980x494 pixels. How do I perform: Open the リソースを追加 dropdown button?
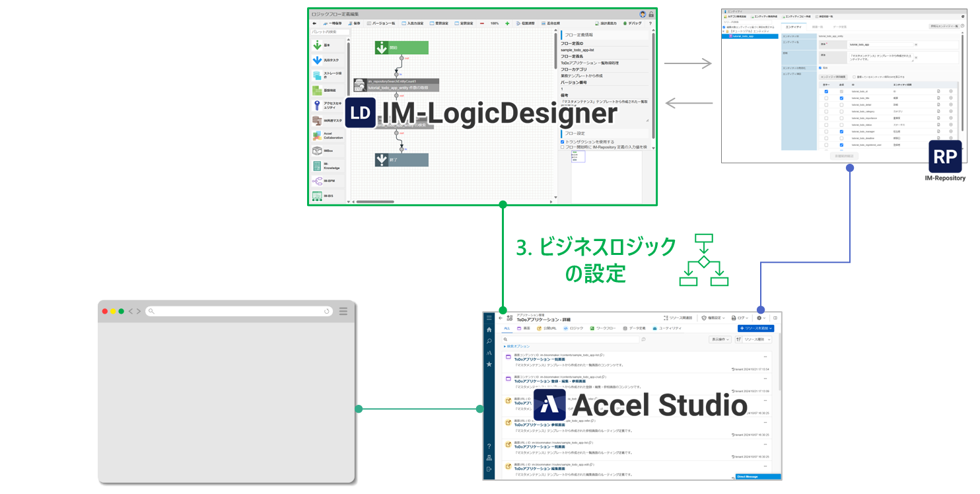[x=755, y=328]
